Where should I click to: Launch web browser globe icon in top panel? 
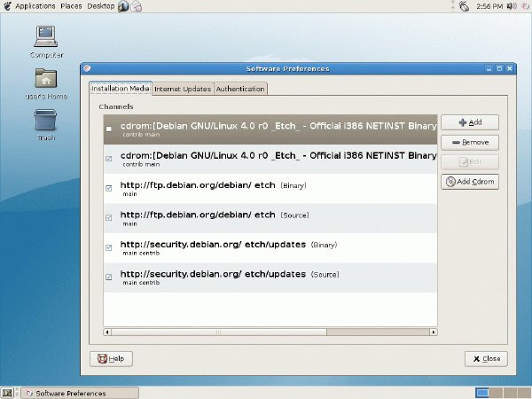tap(123, 6)
